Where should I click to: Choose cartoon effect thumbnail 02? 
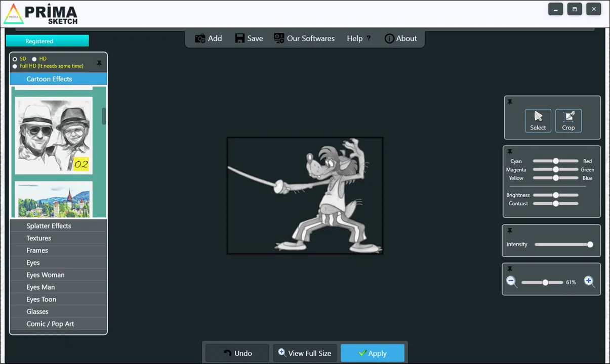pyautogui.click(x=54, y=135)
